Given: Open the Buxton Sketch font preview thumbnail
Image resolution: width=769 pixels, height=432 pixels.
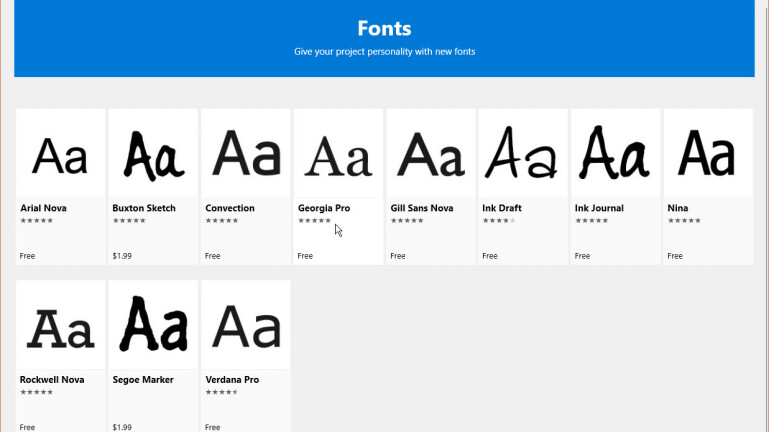Looking at the screenshot, I should point(153,153).
